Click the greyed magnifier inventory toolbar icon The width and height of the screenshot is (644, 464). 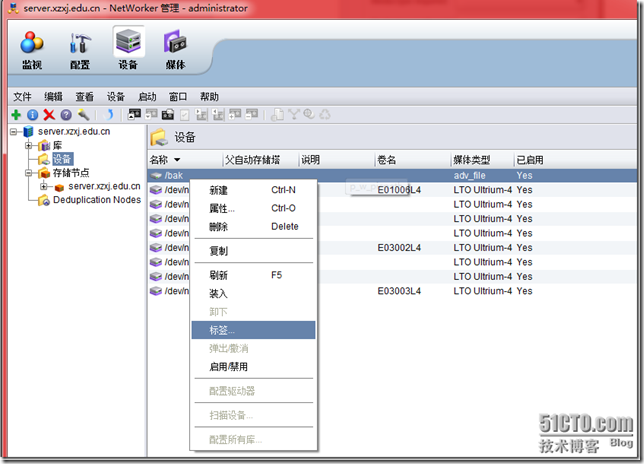point(309,114)
